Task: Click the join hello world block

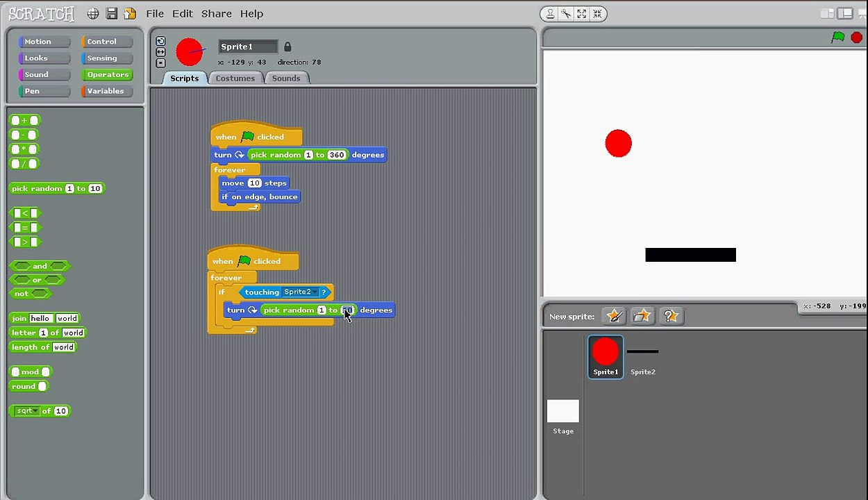Action: (45, 319)
